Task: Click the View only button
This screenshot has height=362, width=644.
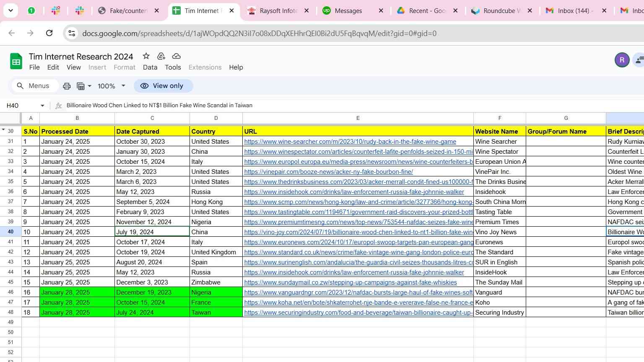Action: tap(163, 86)
